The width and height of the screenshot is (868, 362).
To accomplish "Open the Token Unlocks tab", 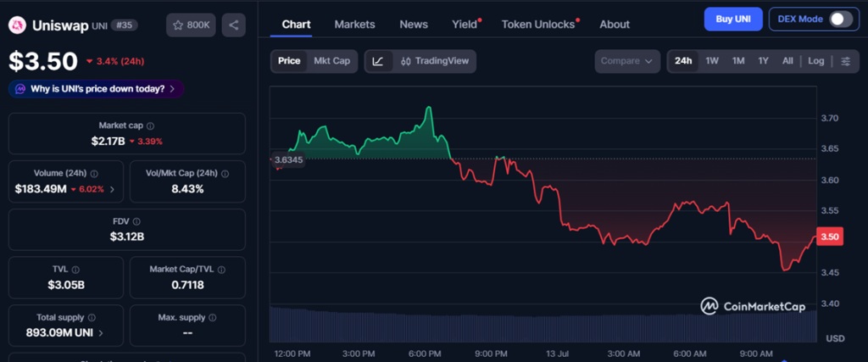I will point(538,25).
